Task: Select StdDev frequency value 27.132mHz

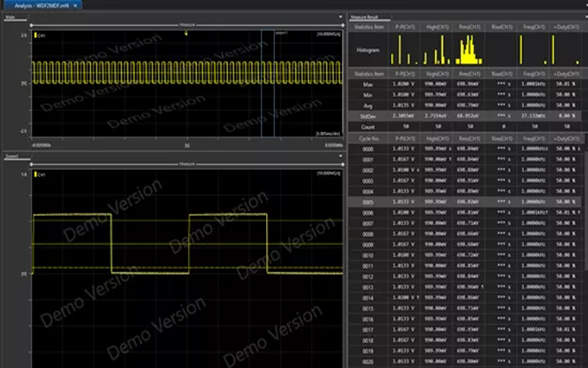Action: point(534,116)
